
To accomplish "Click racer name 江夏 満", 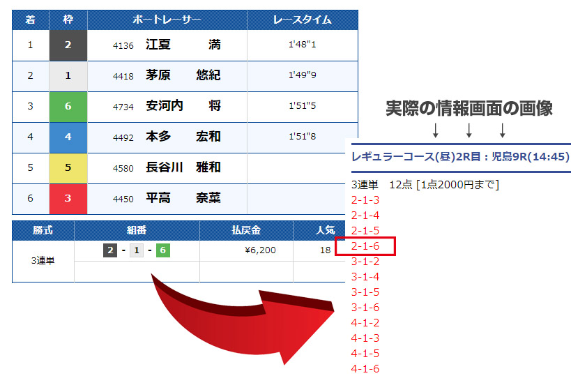I will pos(183,45).
